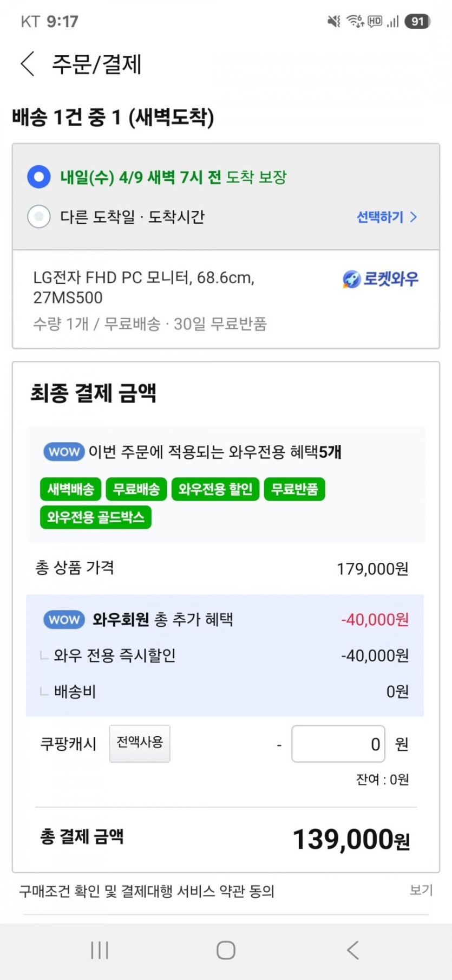Click the 로켓와우 rocket icon

click(350, 278)
